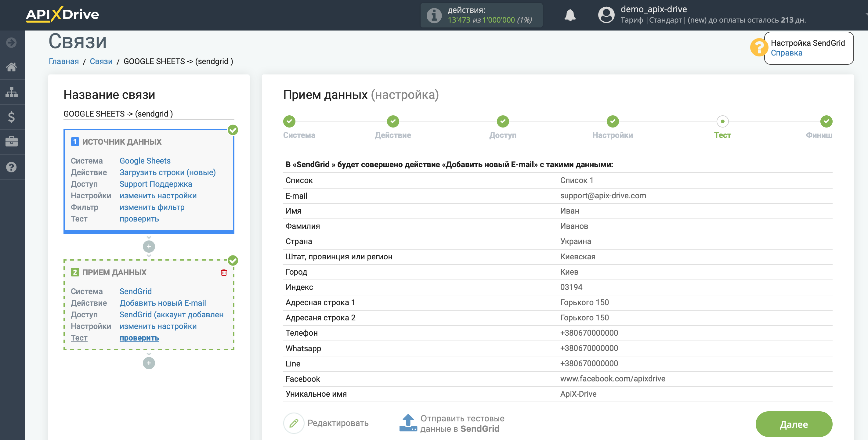This screenshot has width=868, height=440.
Task: Click the actions info icon
Action: pyautogui.click(x=434, y=15)
